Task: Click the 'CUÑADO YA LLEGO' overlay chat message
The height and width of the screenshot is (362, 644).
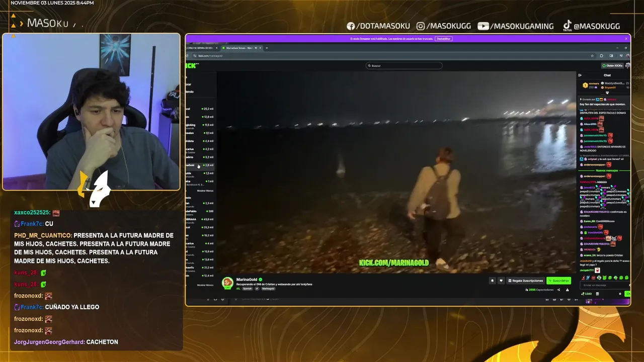Action: pyautogui.click(x=72, y=307)
